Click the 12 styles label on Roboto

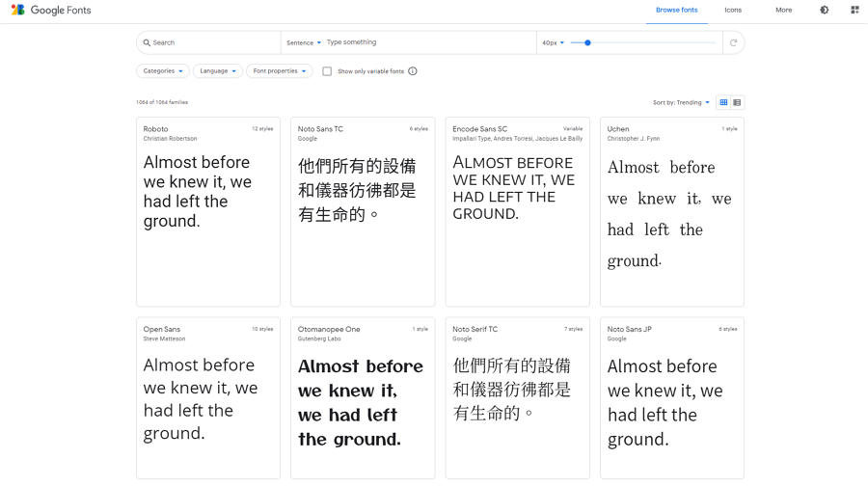pyautogui.click(x=262, y=129)
